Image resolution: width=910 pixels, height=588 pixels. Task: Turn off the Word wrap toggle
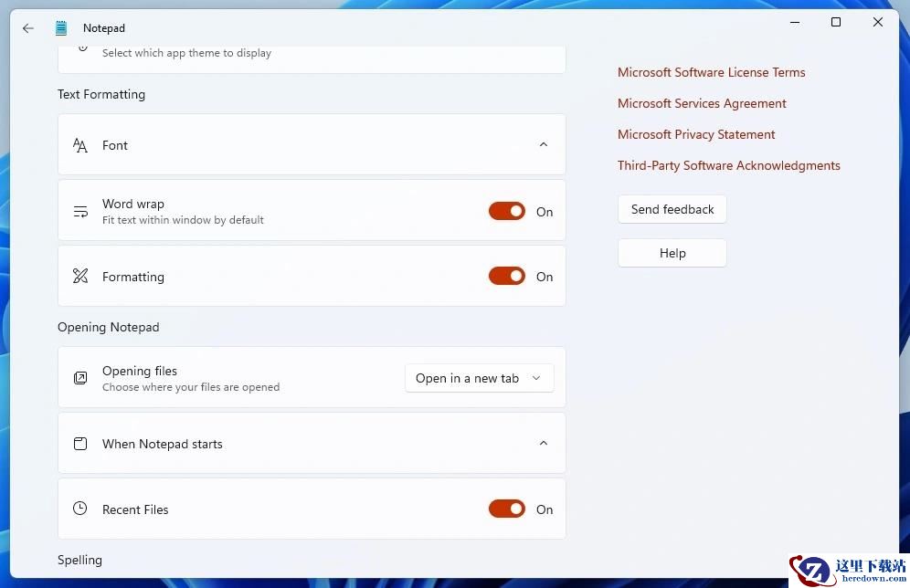(507, 211)
